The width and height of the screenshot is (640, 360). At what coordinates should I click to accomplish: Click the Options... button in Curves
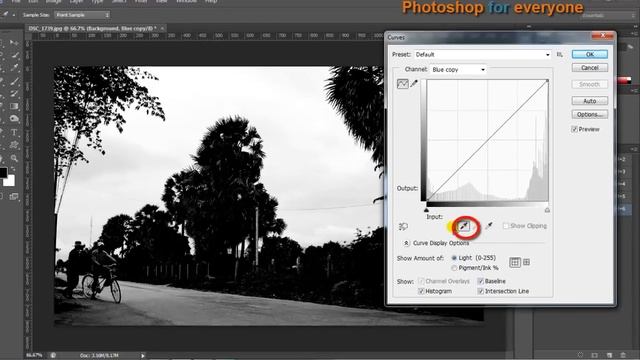coord(589,115)
